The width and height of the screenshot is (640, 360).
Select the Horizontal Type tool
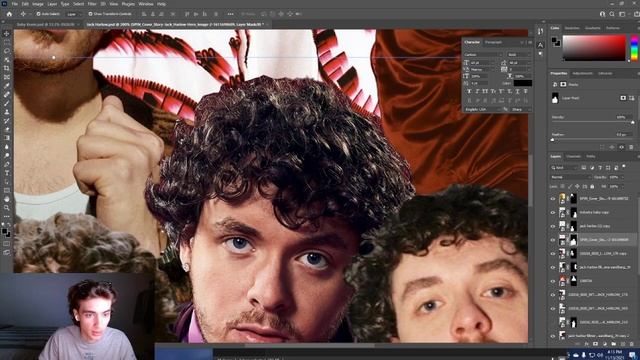pyautogui.click(x=7, y=173)
